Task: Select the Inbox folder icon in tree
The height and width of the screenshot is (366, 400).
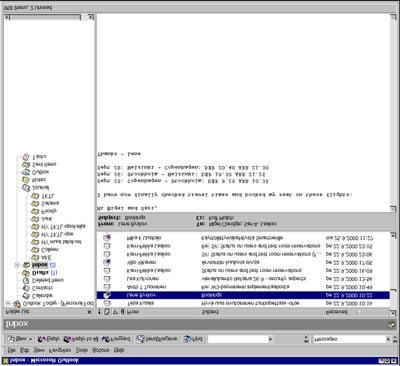Action: pos(26,265)
